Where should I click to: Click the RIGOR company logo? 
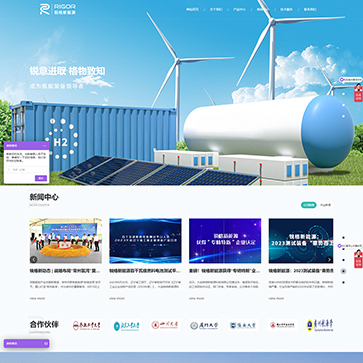point(58,9)
